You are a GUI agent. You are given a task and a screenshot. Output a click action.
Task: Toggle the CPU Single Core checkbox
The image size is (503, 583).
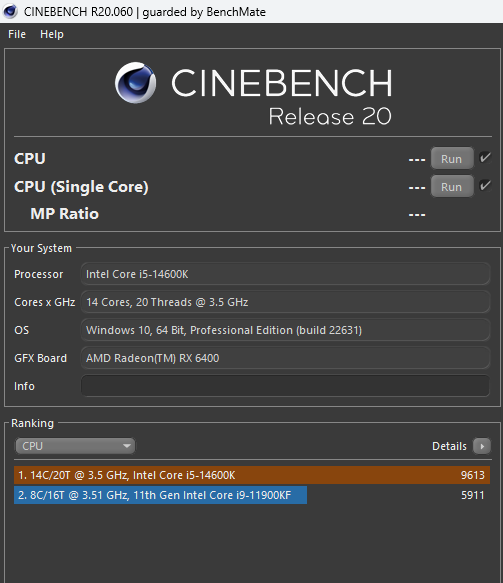485,186
